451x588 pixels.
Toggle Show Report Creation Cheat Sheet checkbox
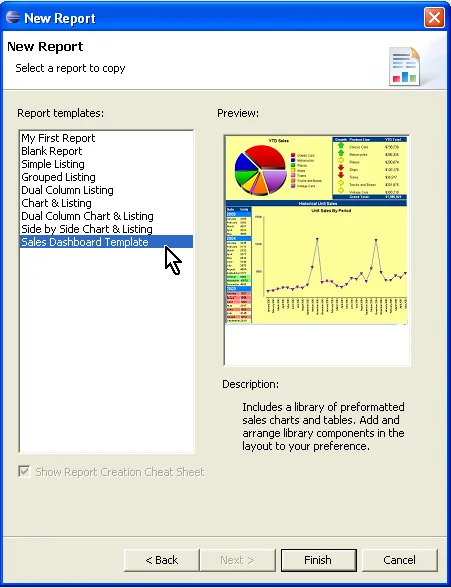click(24, 471)
